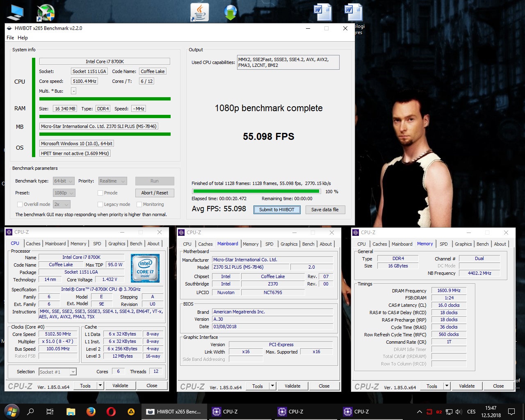Screen dimensions: 525x420
Task: Open the first Word document on desktop
Action: pos(323,12)
